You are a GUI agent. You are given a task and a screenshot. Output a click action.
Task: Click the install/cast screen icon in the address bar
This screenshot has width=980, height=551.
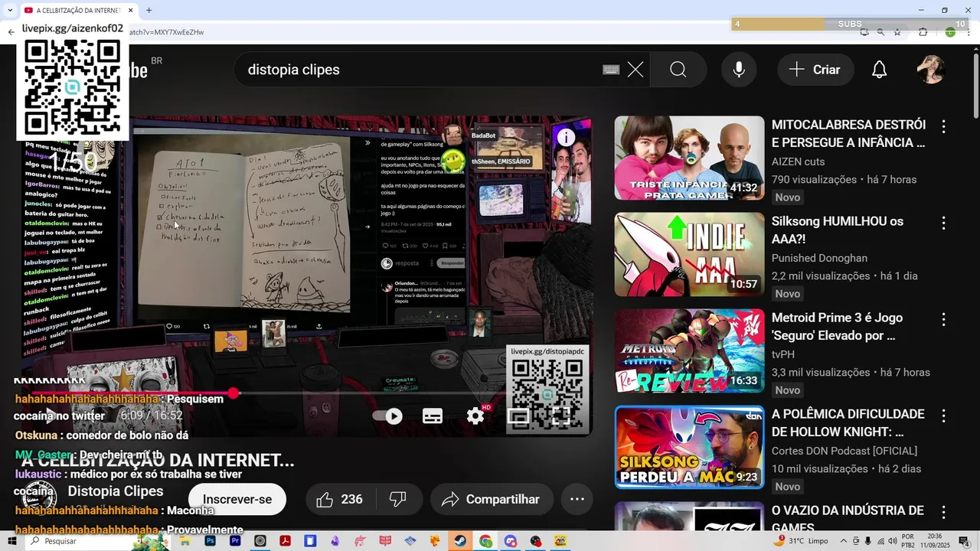pyautogui.click(x=864, y=32)
